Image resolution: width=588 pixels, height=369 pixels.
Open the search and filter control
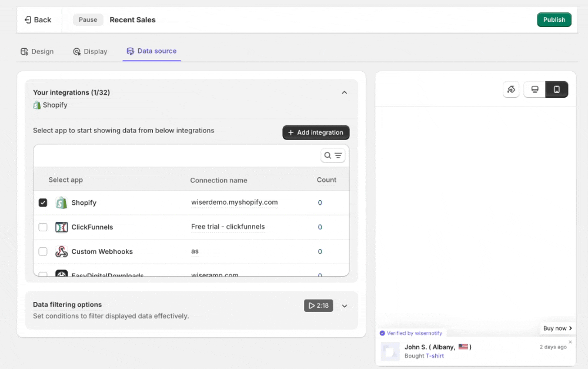333,155
